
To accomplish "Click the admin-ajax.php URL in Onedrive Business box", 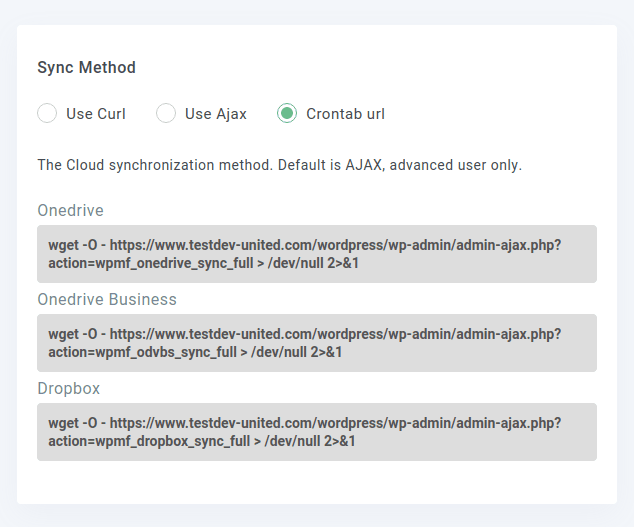I will 336,334.
